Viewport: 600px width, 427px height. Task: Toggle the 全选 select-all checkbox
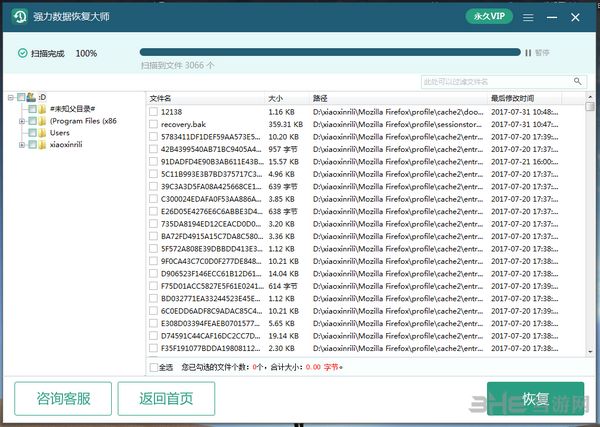click(x=153, y=367)
